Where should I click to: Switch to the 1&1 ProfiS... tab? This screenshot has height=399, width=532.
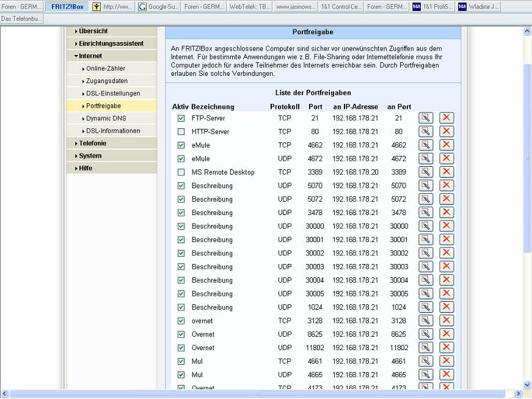432,7
